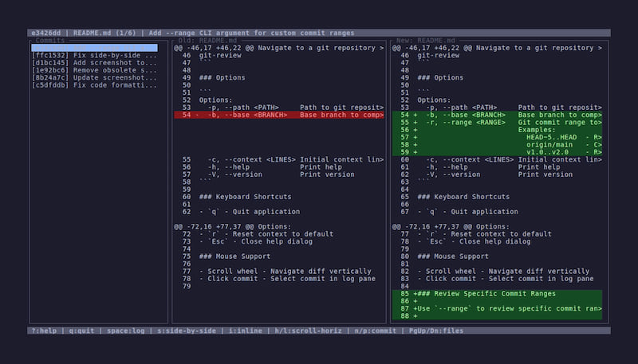638x364 pixels.
Task: Click 's:side-by-side' in the status bar
Action: click(187, 331)
